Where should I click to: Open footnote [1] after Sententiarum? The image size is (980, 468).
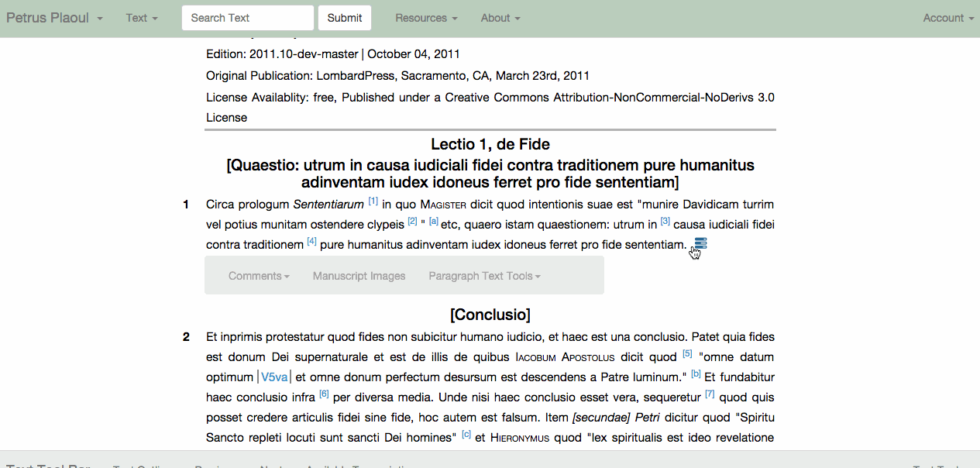pos(373,201)
